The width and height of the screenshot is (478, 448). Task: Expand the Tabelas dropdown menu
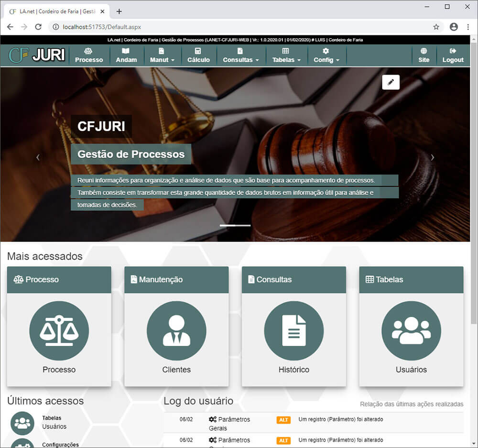coord(286,55)
